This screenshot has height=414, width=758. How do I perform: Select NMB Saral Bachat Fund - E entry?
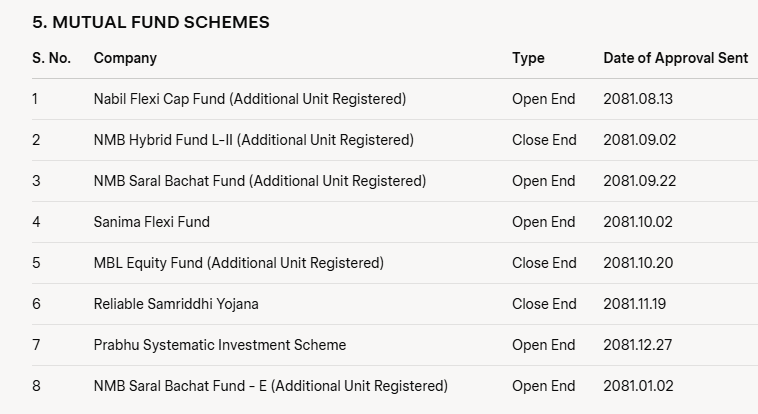click(271, 386)
